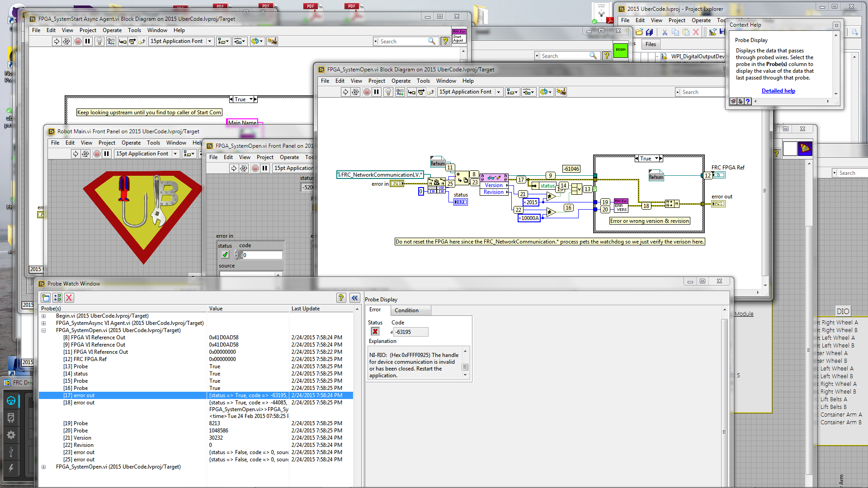Image resolution: width=868 pixels, height=488 pixels.
Task: Click Status error indicator in Probe Display
Action: 375,332
